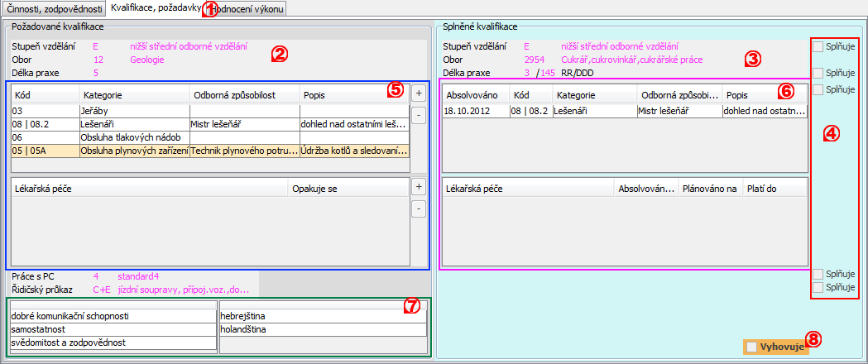
Task: Enable the Vyhovuje checkbox
Action: point(751,347)
